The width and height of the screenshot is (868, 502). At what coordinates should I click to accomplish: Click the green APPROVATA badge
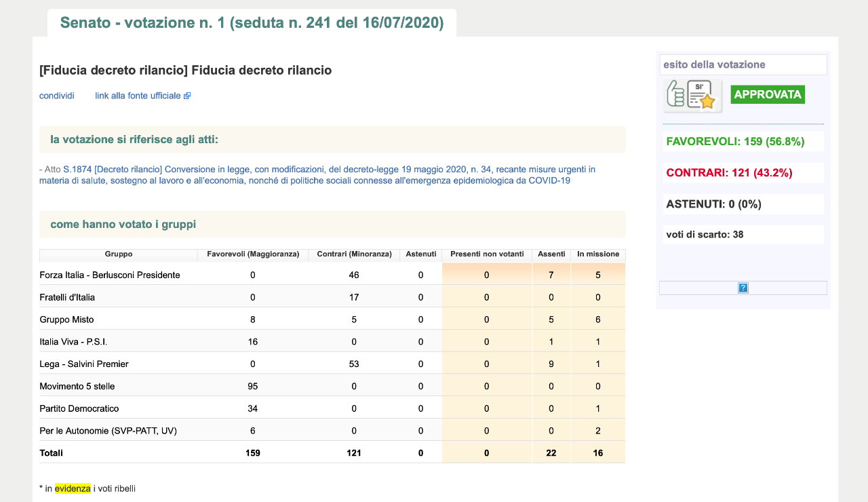(767, 95)
